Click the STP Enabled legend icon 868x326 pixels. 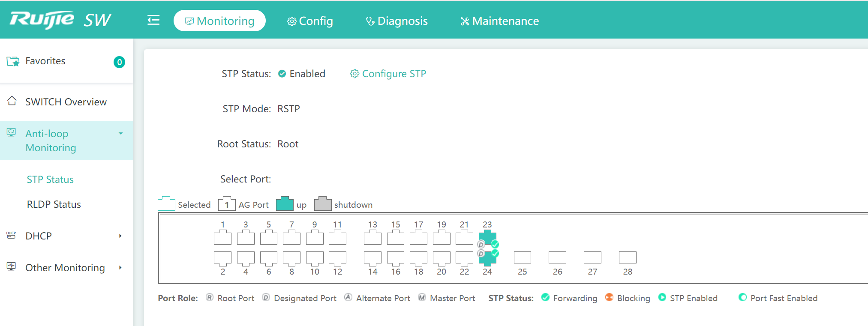[x=662, y=297]
